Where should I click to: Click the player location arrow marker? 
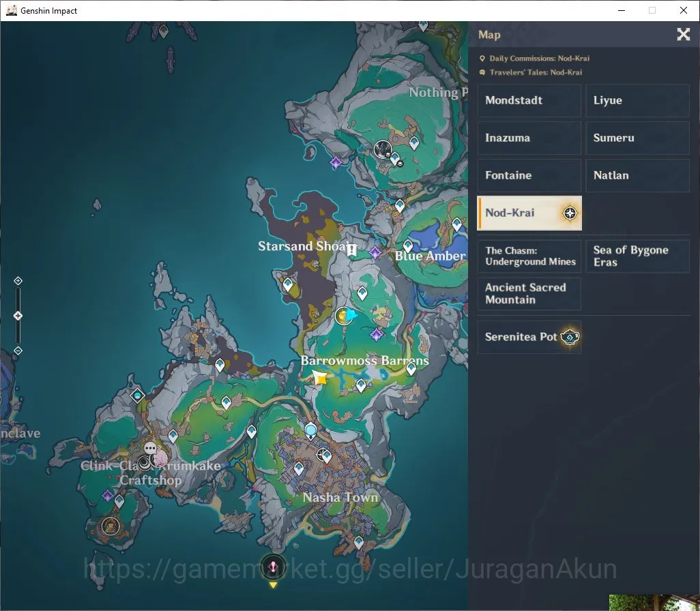pyautogui.click(x=351, y=316)
